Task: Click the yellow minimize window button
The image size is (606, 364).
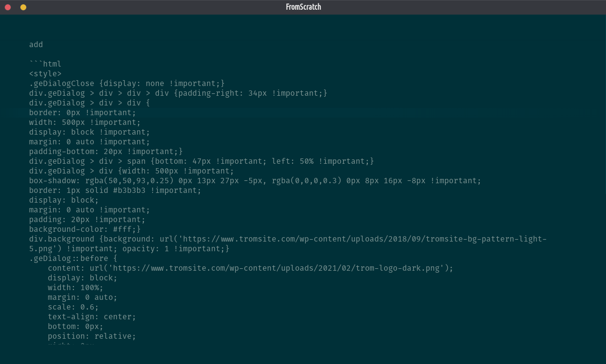Action: point(23,7)
